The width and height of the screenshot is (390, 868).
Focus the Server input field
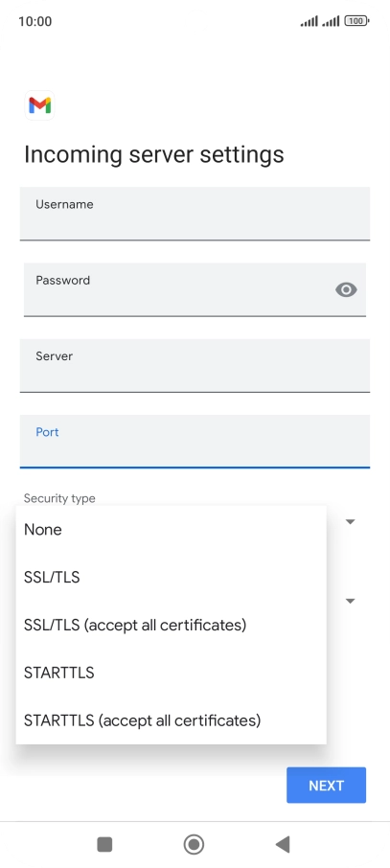[x=195, y=365]
